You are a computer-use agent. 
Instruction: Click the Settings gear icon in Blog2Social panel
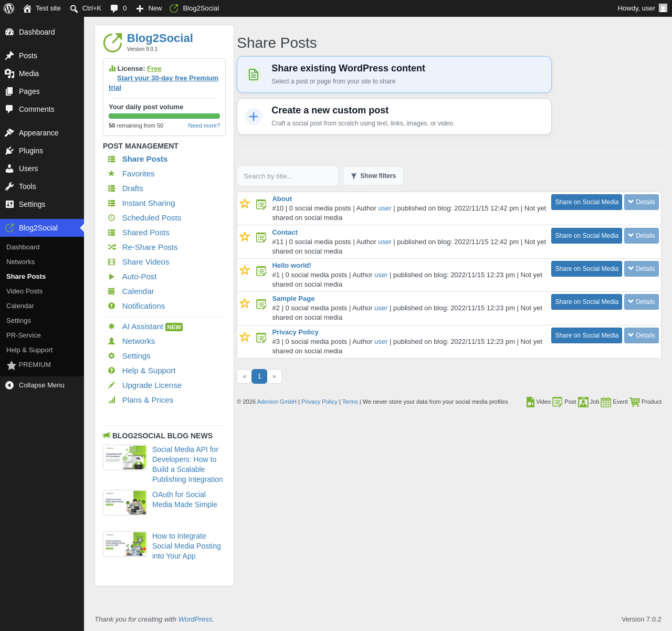(x=111, y=356)
